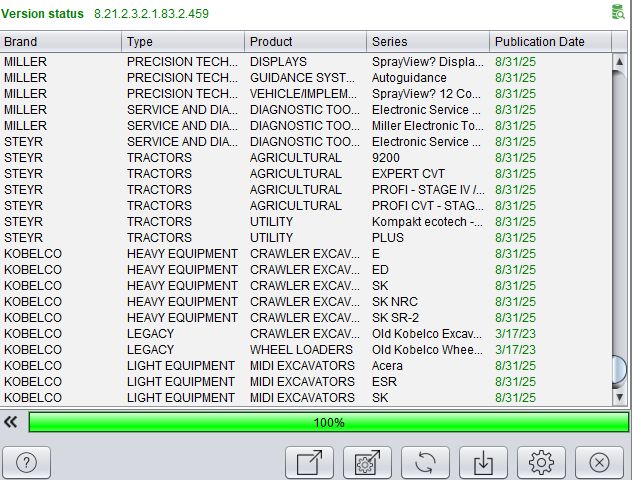Select the SK SR-2 series row
This screenshot has width=632, height=480.
pos(306,318)
